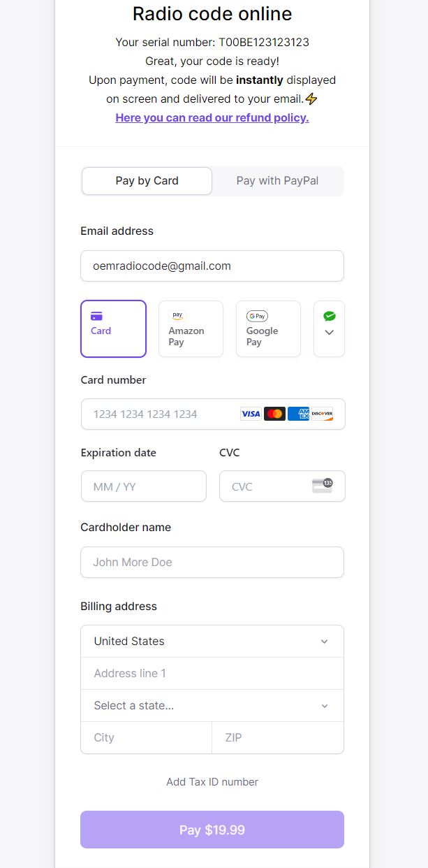Choose Amazon Pay as payment method
This screenshot has height=868, width=428.
click(x=191, y=328)
